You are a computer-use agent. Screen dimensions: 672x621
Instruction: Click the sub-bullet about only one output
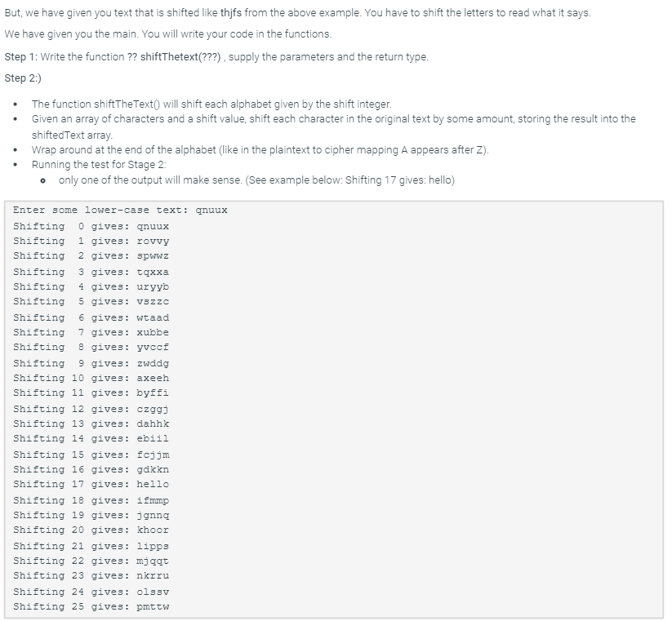[256, 180]
